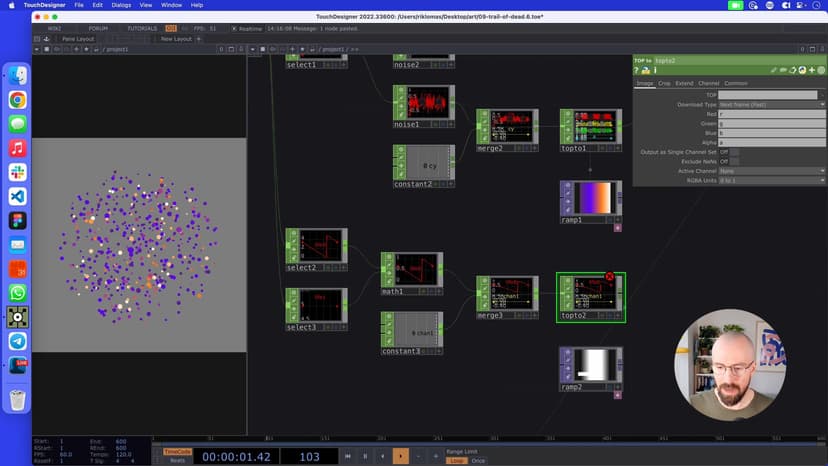
Task: Open the RGBA Units dropdown
Action: click(x=772, y=180)
